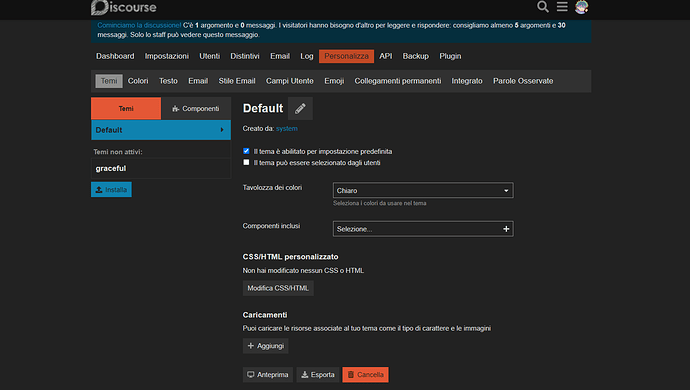Viewport: 690px width, 390px height.
Task: Click the Installa button
Action: point(111,189)
